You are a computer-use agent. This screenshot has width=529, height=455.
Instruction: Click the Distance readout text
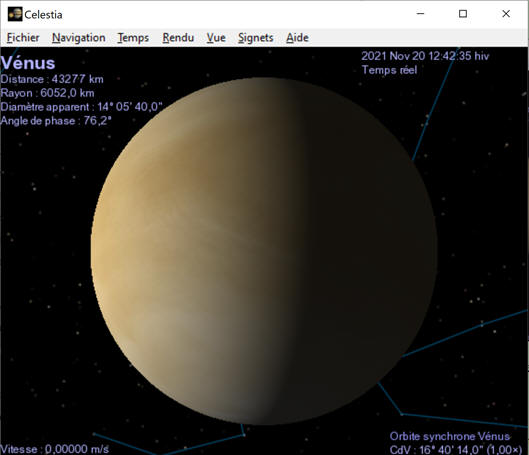click(x=52, y=79)
